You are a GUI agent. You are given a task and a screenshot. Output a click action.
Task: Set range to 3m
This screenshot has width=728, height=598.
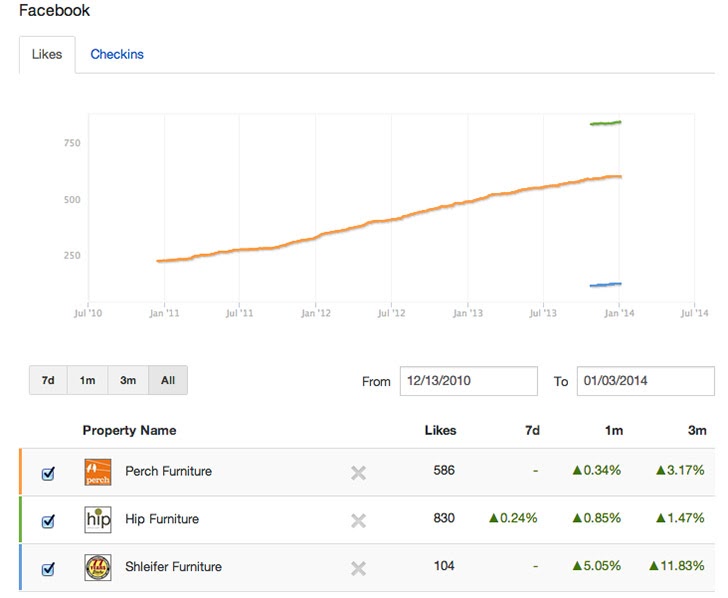point(128,381)
